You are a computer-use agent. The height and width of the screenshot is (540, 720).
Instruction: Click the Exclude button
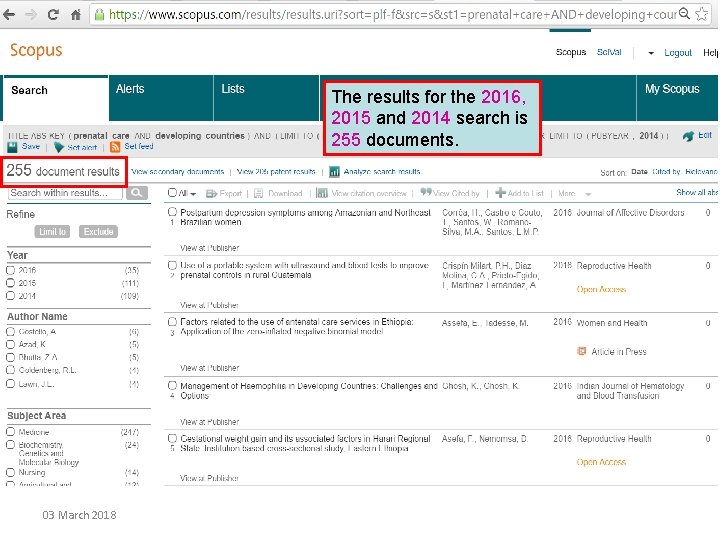pos(98,231)
